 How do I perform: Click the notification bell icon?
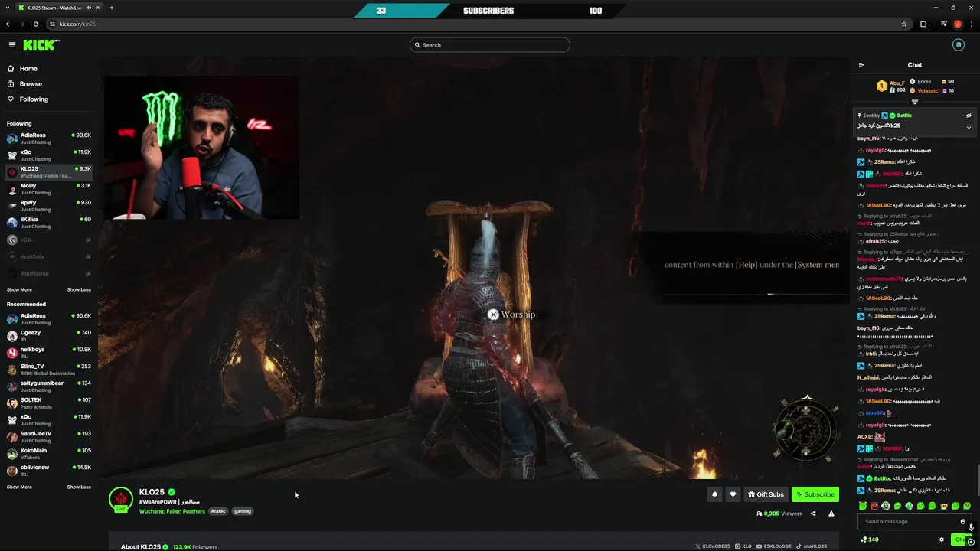click(x=714, y=494)
